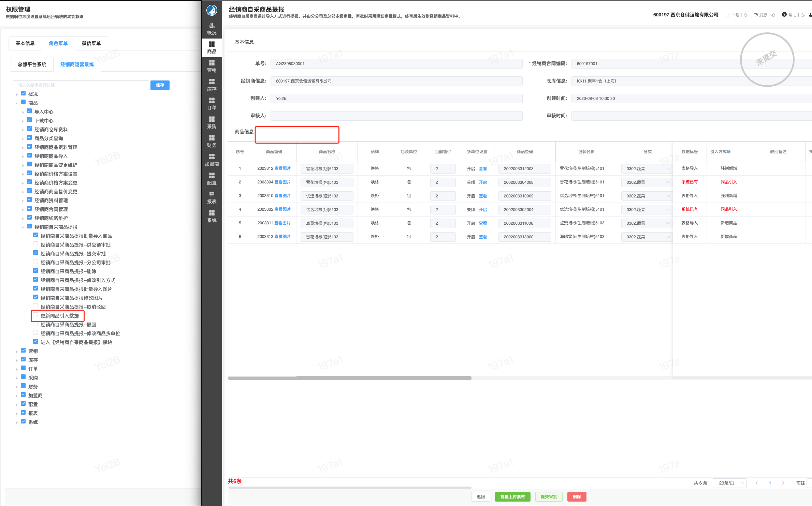Expand the 营销 tree node arrow
This screenshot has width=812, height=506.
(x=17, y=352)
